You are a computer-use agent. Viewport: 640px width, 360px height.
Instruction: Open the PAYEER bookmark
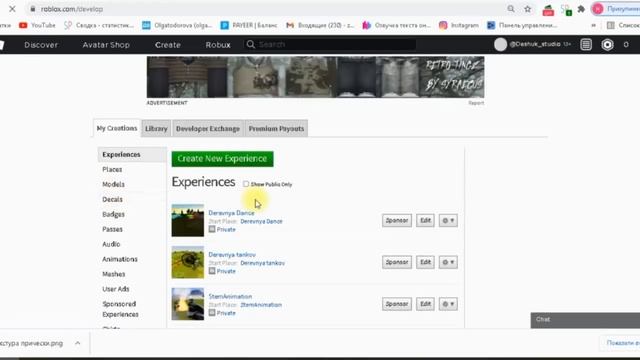click(x=249, y=25)
